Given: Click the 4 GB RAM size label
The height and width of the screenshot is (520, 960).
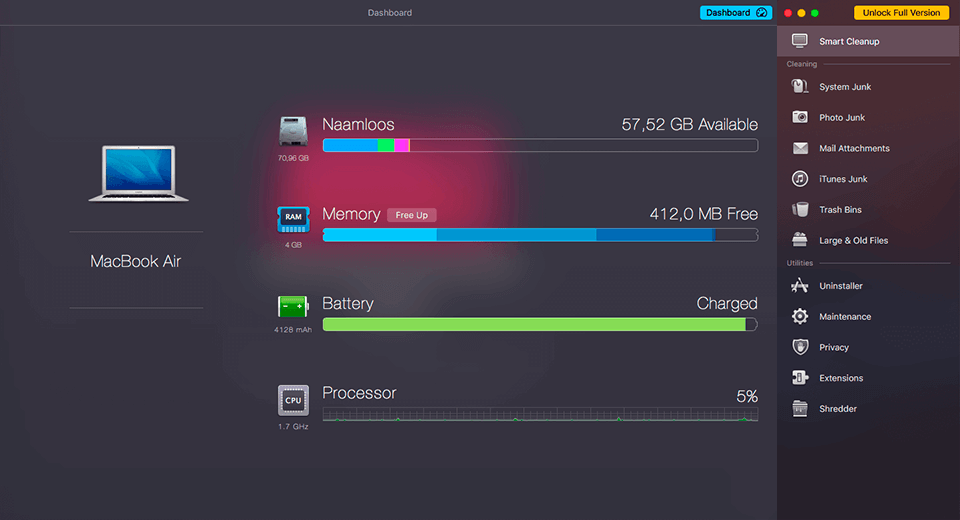Looking at the screenshot, I should (x=293, y=245).
